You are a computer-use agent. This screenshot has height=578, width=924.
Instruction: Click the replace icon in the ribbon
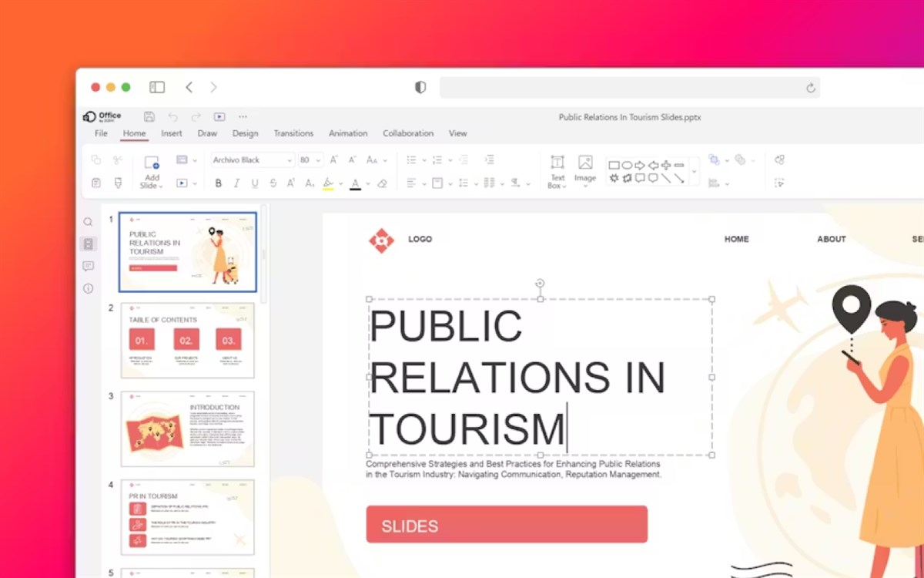pos(780,160)
